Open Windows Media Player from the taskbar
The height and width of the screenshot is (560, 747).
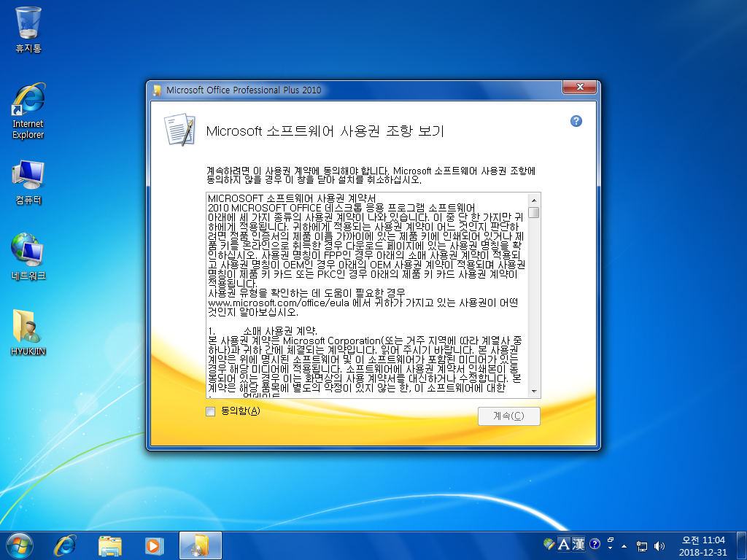153,545
